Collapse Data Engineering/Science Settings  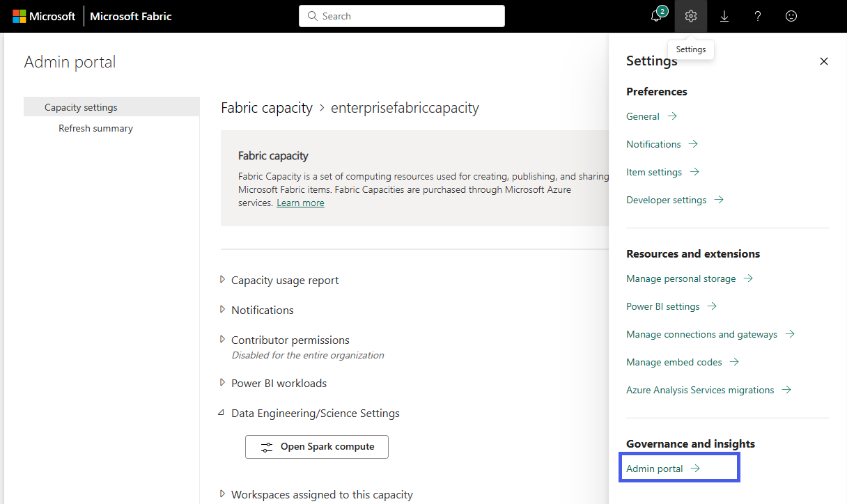tap(223, 413)
